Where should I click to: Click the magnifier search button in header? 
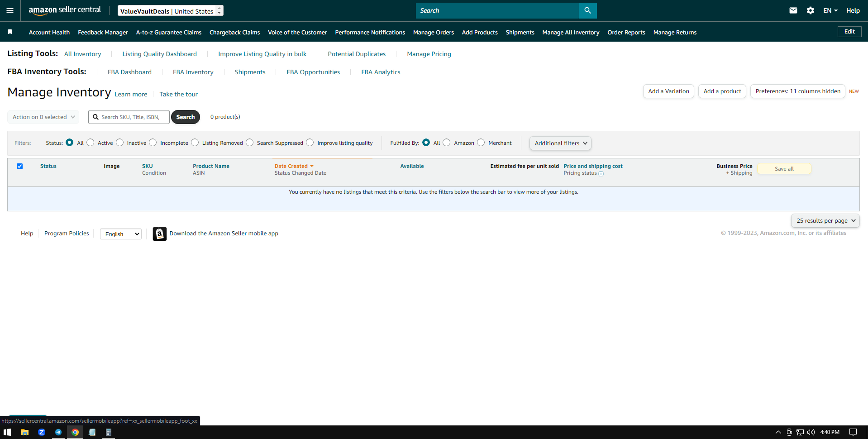587,10
